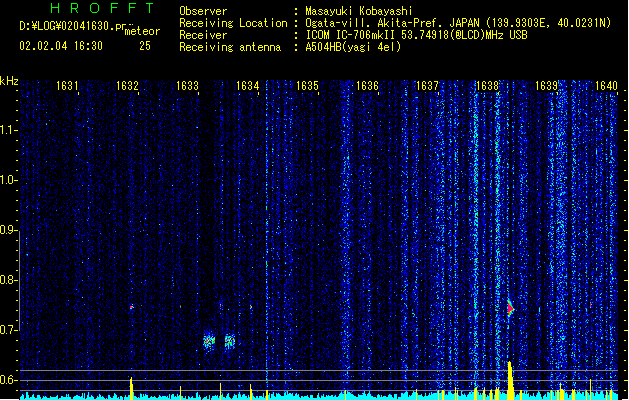629x400 pixels.
Task: Click the meteor count value 25
Action: click(145, 46)
